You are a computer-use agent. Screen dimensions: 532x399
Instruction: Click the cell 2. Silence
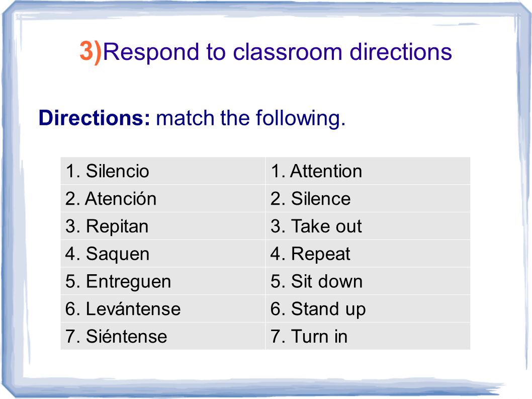tap(368, 199)
